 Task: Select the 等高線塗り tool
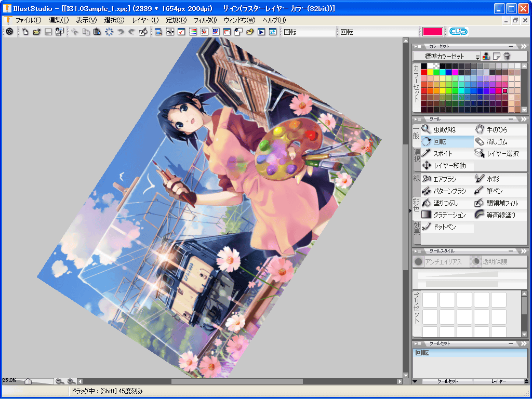(500, 215)
